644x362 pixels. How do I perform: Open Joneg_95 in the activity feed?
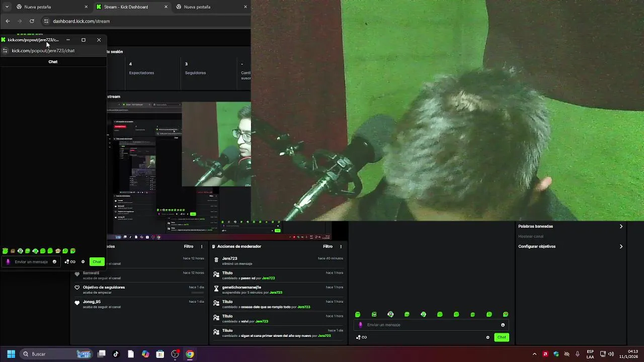coord(92,302)
